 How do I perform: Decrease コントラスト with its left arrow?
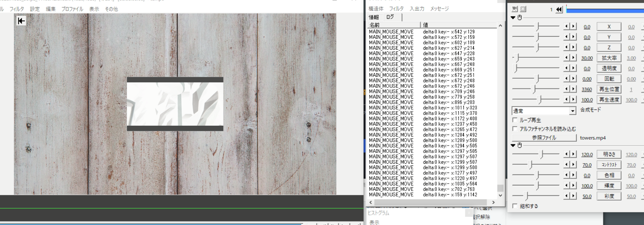(x=567, y=165)
